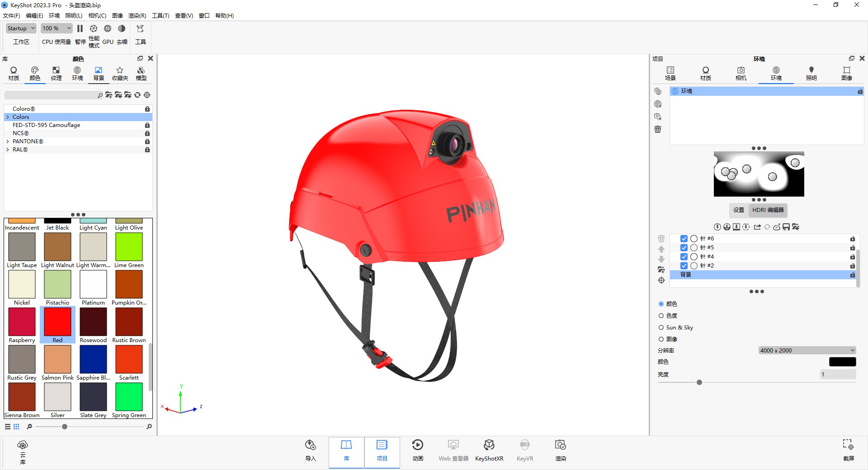This screenshot has height=470, width=868.
Task: Switch to the 设置 tab
Action: [739, 210]
